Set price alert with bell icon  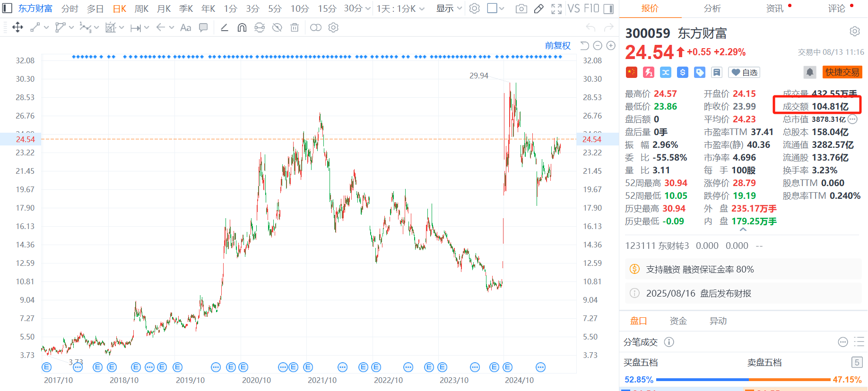tap(810, 72)
